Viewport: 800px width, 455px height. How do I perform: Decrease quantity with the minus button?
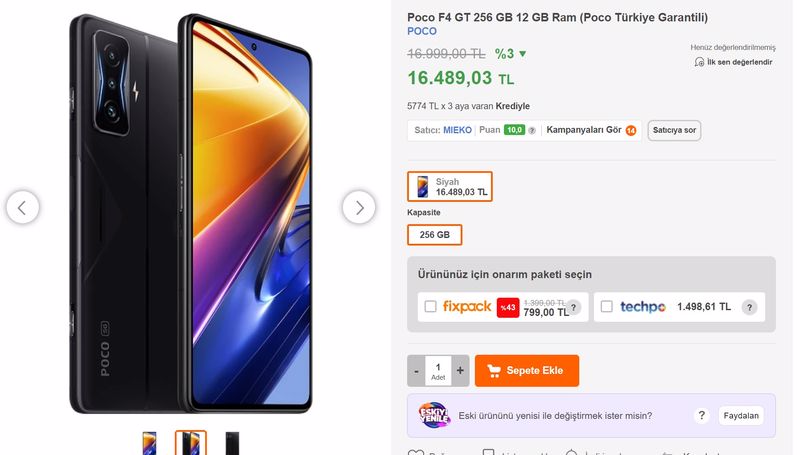click(416, 370)
